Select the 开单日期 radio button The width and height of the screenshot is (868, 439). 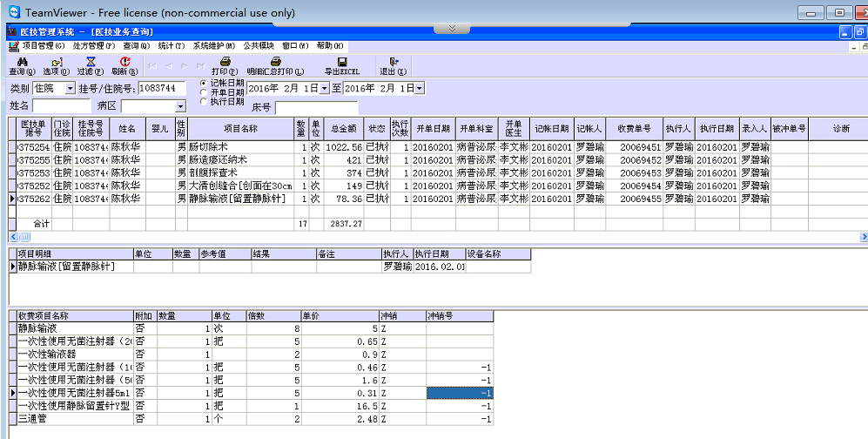tap(204, 92)
